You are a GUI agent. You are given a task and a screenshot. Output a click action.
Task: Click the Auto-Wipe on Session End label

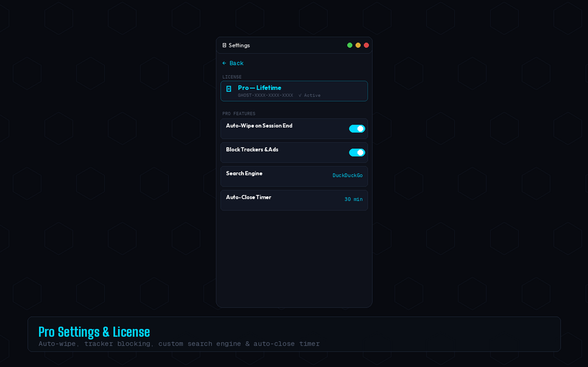tap(259, 126)
